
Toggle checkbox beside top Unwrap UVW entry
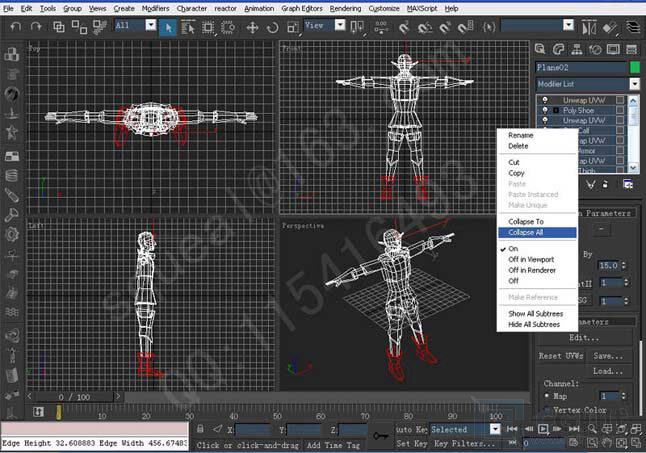coord(620,100)
